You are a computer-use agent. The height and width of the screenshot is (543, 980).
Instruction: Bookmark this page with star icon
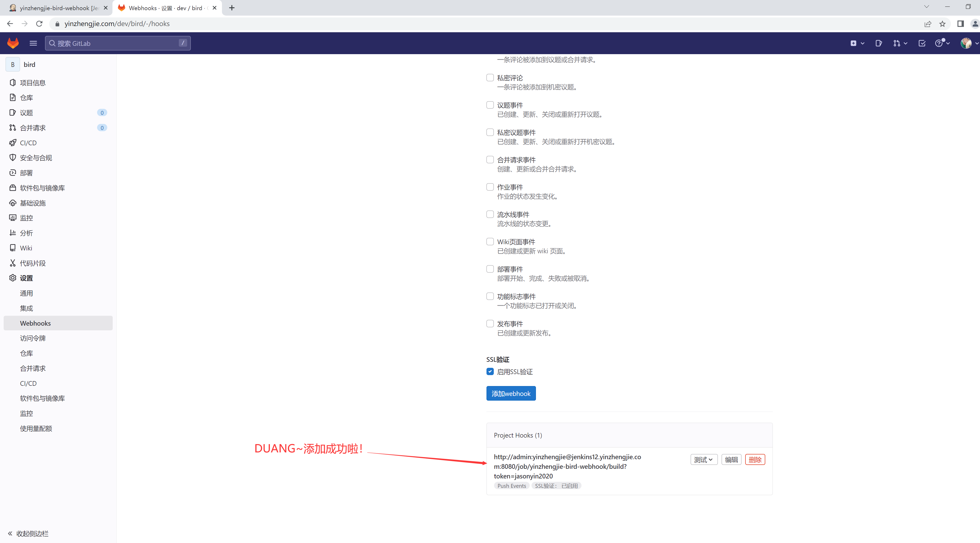click(942, 24)
